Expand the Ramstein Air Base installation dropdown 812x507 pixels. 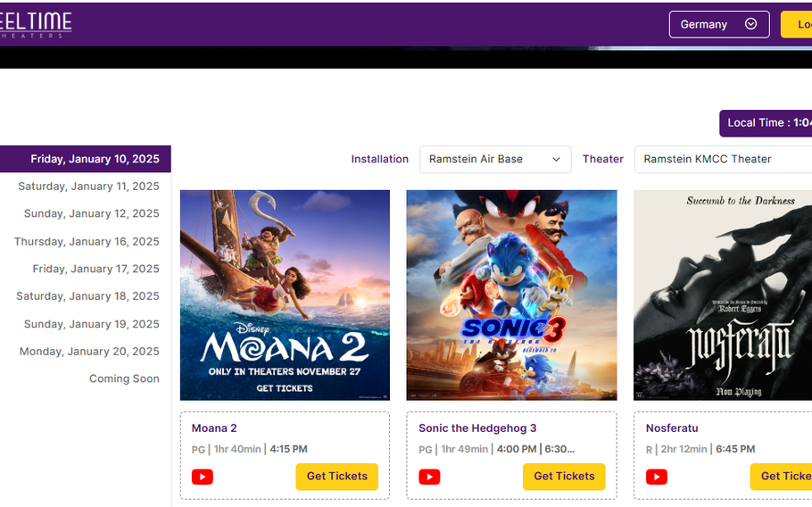[495, 159]
